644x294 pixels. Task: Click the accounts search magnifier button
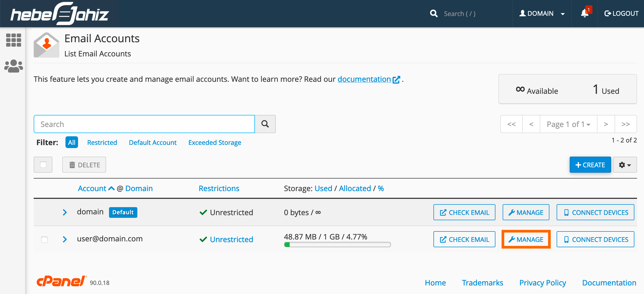(265, 124)
